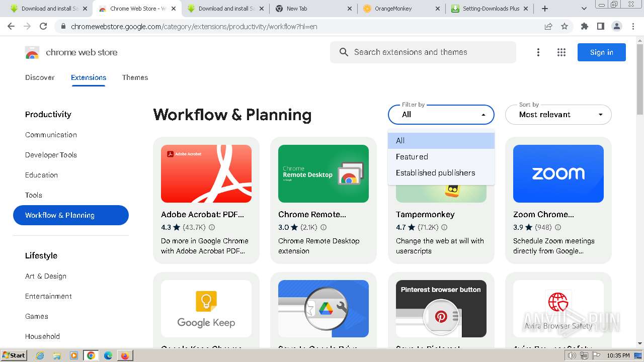The image size is (644, 362).
Task: Reload the current page
Action: click(x=43, y=26)
